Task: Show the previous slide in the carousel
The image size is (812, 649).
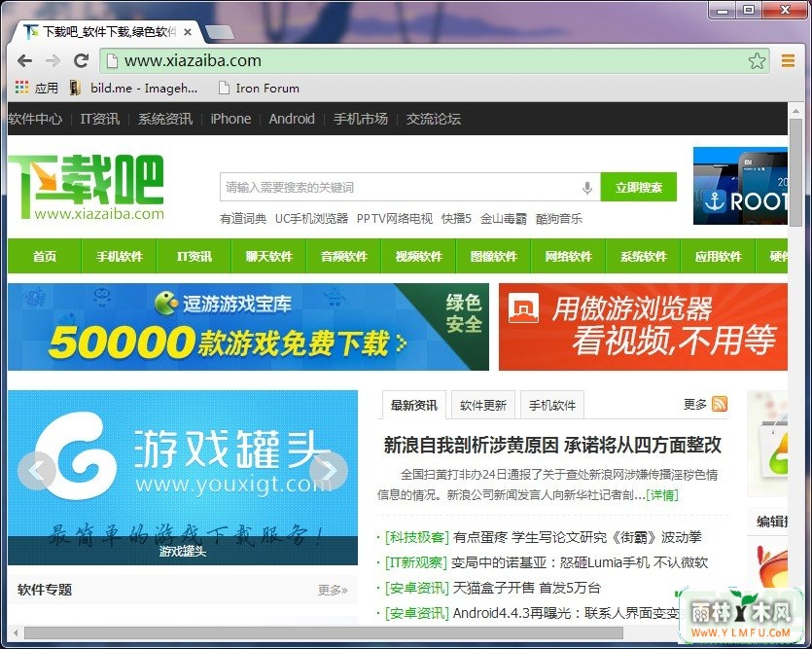Action: coord(37,471)
